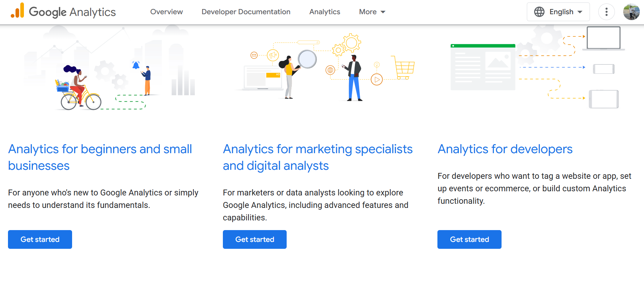Open the three-dot options menu
This screenshot has width=644, height=289.
tap(606, 11)
